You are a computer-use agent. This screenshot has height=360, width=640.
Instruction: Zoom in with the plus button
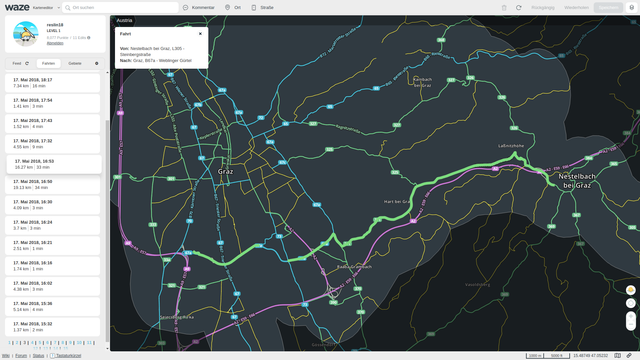pyautogui.click(x=631, y=316)
